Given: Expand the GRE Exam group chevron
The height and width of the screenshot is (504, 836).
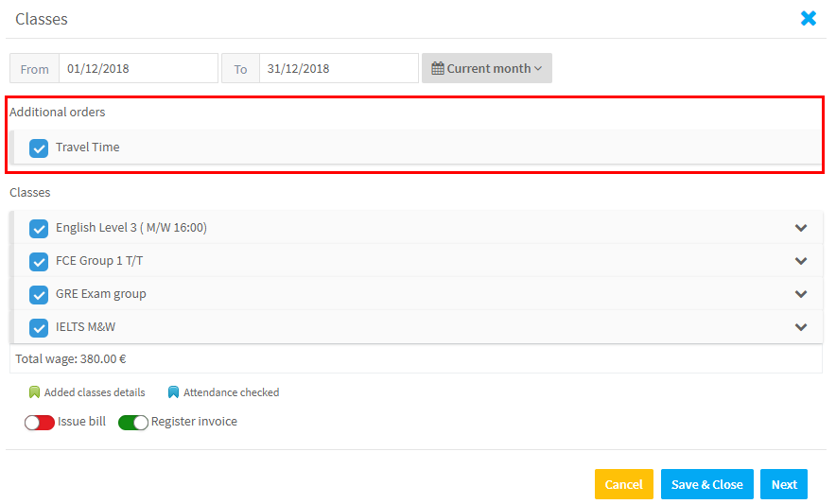Looking at the screenshot, I should 801,294.
